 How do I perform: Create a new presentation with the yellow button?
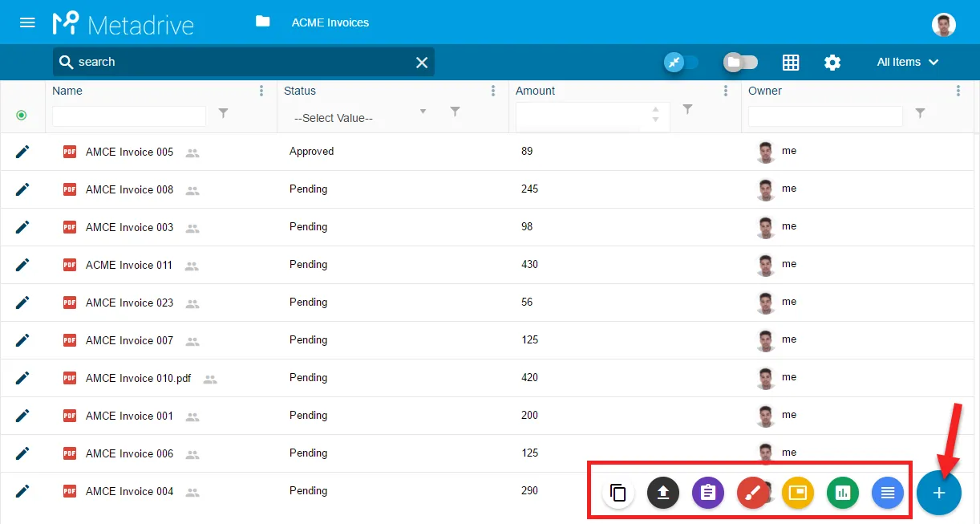tap(798, 493)
